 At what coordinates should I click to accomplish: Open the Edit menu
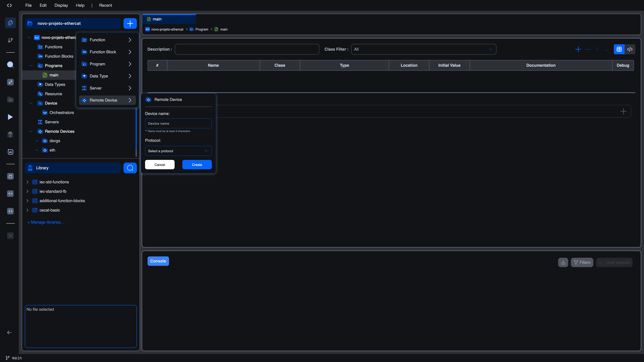coord(43,5)
